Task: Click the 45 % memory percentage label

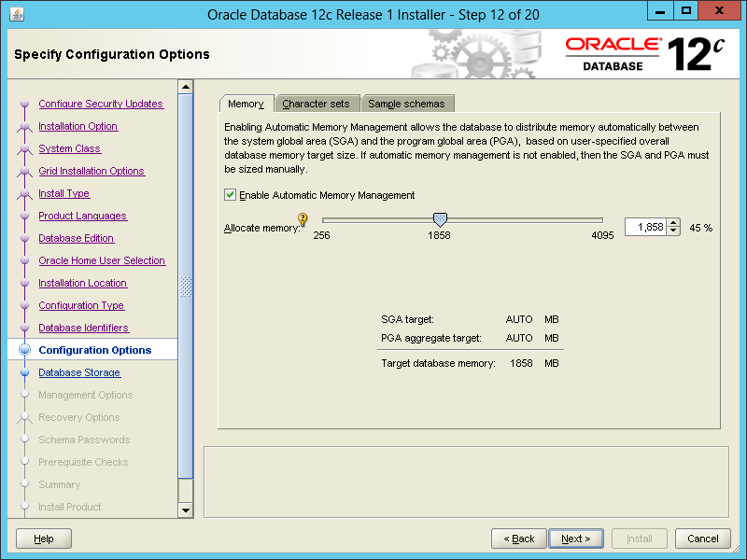Action: coord(701,228)
